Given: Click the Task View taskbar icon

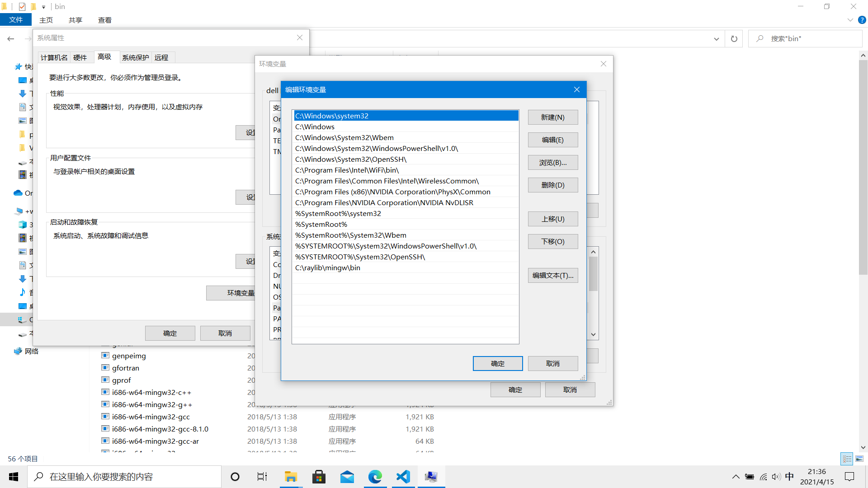Looking at the screenshot, I should point(262,477).
